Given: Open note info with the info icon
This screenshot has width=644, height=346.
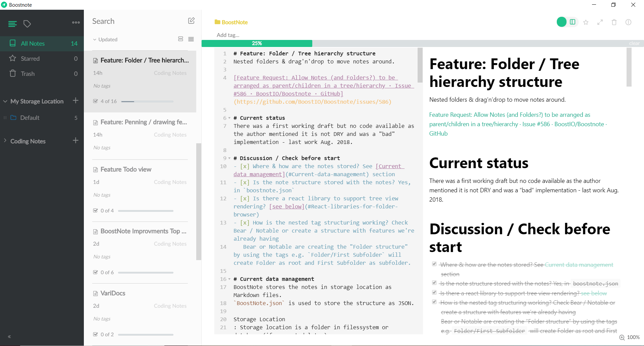Looking at the screenshot, I should pos(629,22).
